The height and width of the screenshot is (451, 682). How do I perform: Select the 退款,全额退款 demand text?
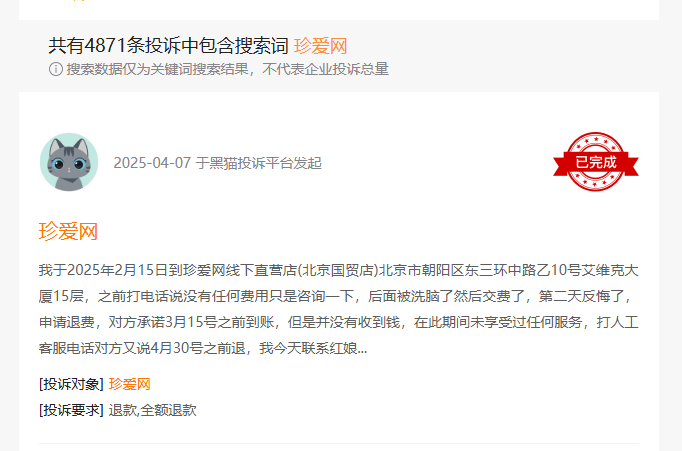pyautogui.click(x=152, y=410)
